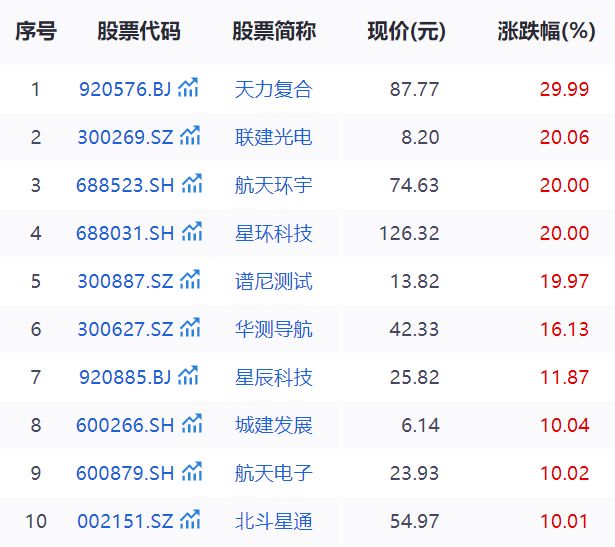This screenshot has width=615, height=547.
Task: Open stock code link 600879.SH
Action: (125, 473)
